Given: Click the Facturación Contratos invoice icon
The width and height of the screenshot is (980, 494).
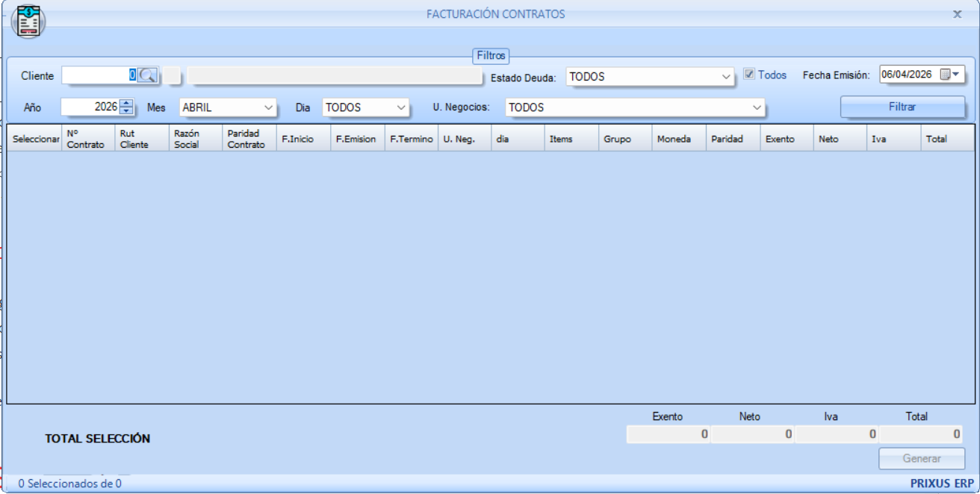Looking at the screenshot, I should 28,21.
